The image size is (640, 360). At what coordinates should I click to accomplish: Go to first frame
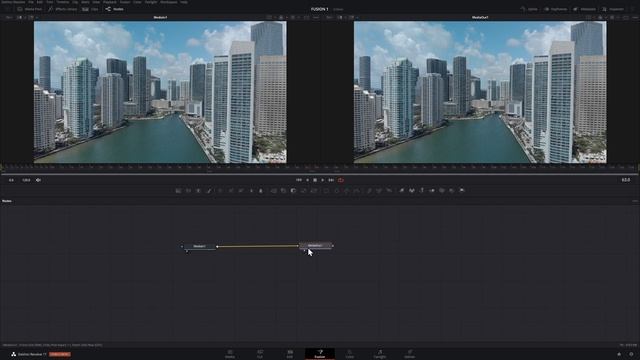pos(299,180)
